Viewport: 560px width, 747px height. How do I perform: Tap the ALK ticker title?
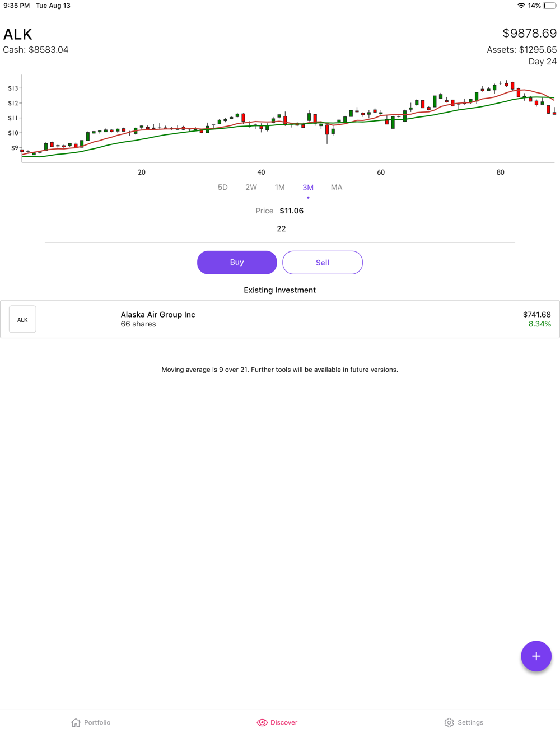(18, 35)
